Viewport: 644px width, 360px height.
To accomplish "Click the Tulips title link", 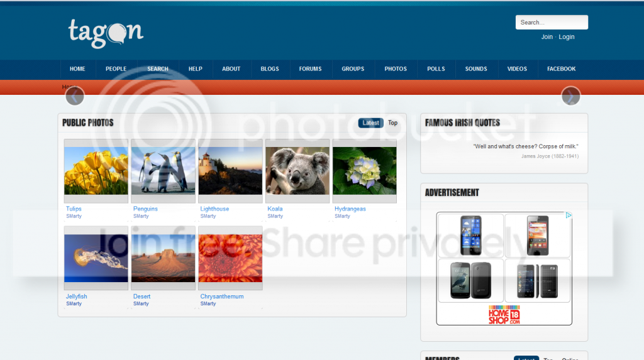I will pos(74,209).
